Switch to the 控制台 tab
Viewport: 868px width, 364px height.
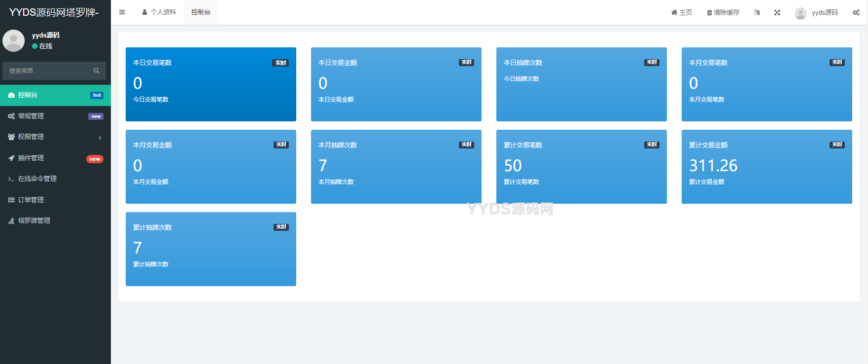tap(201, 12)
